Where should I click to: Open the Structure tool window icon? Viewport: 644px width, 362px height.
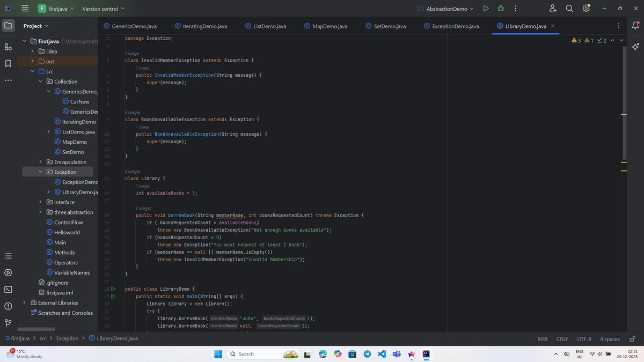click(8, 47)
